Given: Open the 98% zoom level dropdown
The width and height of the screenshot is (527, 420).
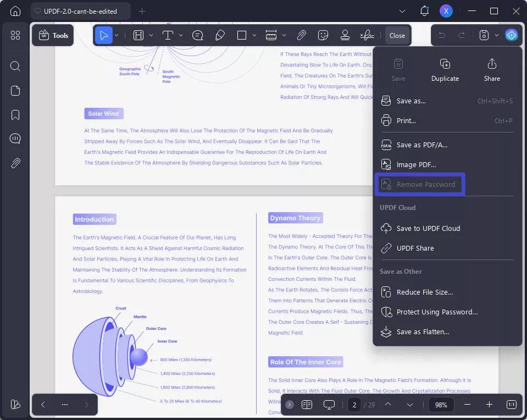Looking at the screenshot, I should pos(441,405).
